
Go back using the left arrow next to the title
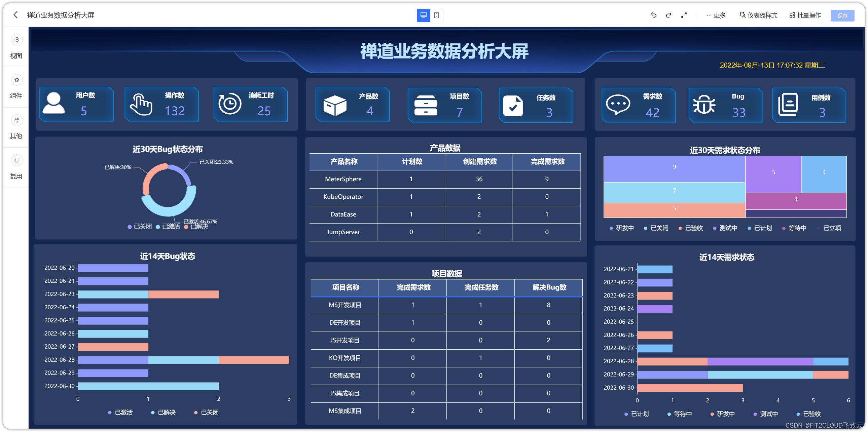pos(15,15)
